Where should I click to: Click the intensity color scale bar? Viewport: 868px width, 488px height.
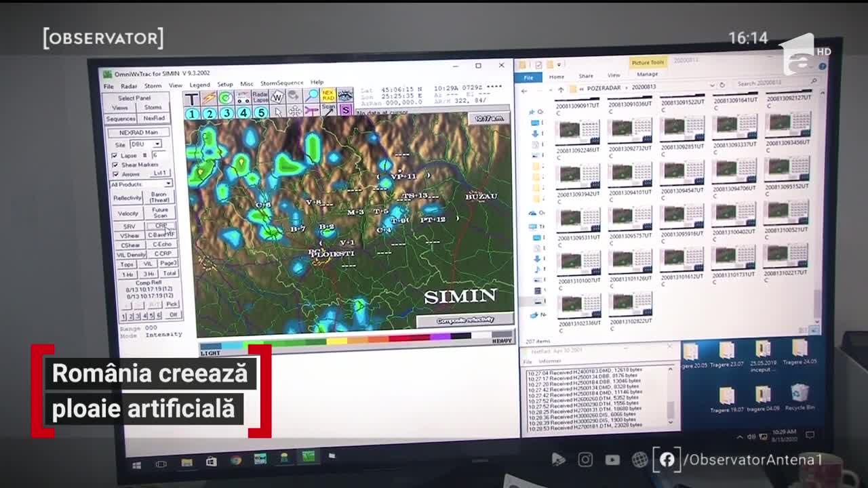(x=355, y=340)
